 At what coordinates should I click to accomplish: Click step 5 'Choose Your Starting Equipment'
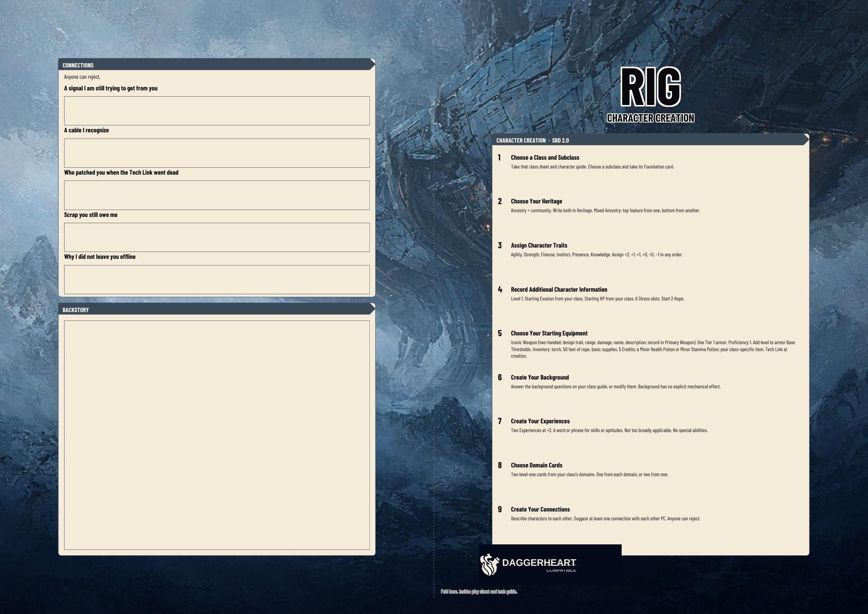pyautogui.click(x=549, y=333)
